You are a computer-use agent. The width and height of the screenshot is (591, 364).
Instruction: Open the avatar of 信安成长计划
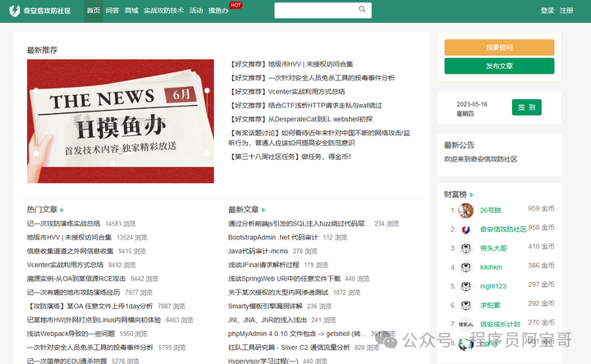click(466, 324)
